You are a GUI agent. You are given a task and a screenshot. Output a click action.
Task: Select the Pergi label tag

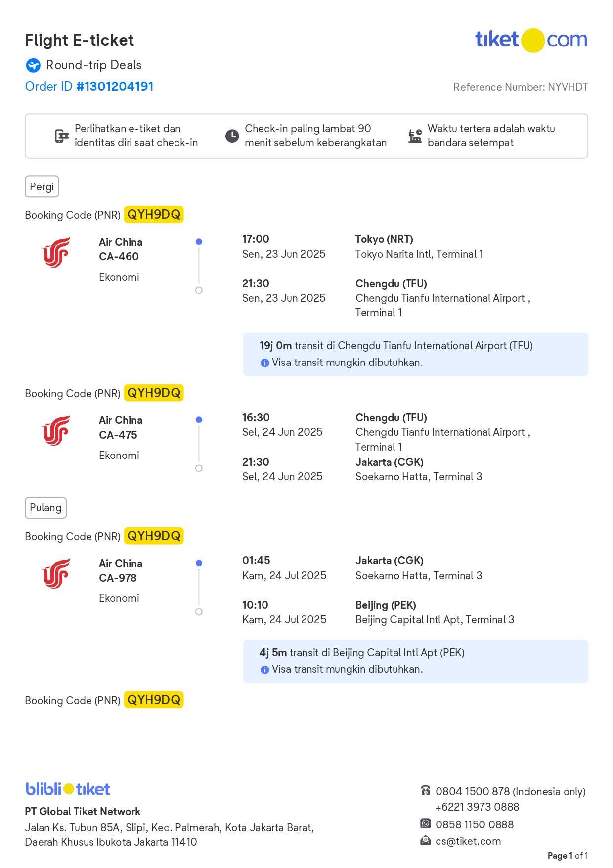coord(42,187)
